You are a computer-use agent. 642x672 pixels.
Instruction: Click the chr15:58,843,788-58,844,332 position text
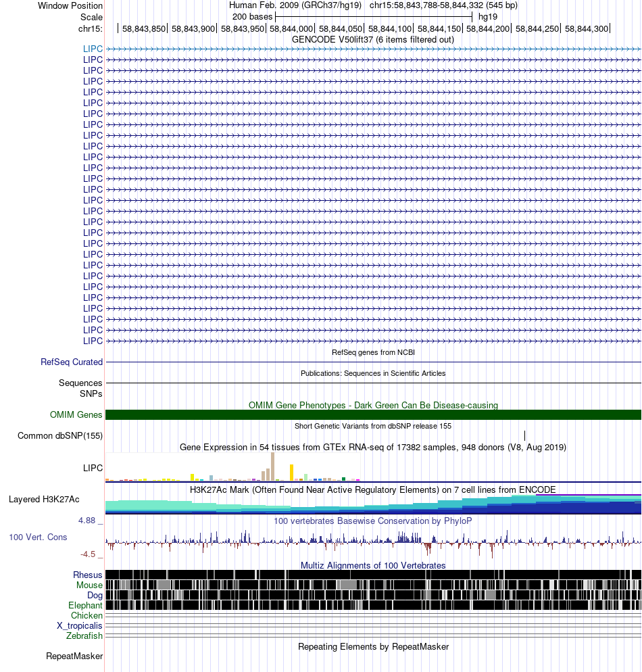(x=443, y=5)
